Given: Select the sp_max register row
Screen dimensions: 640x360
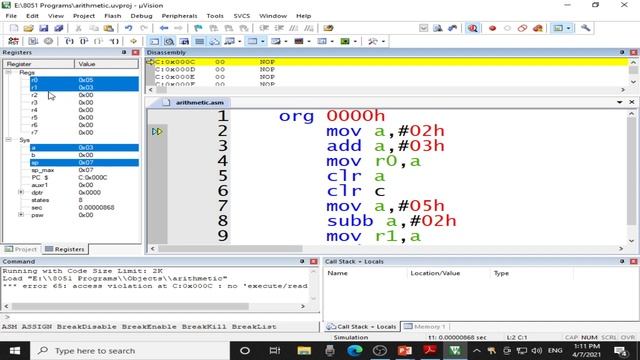Looking at the screenshot, I should (x=84, y=170).
